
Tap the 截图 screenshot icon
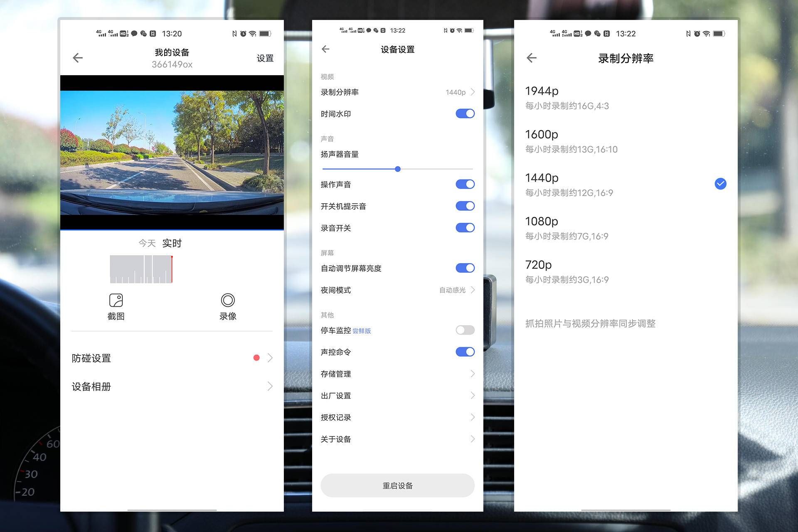(116, 300)
